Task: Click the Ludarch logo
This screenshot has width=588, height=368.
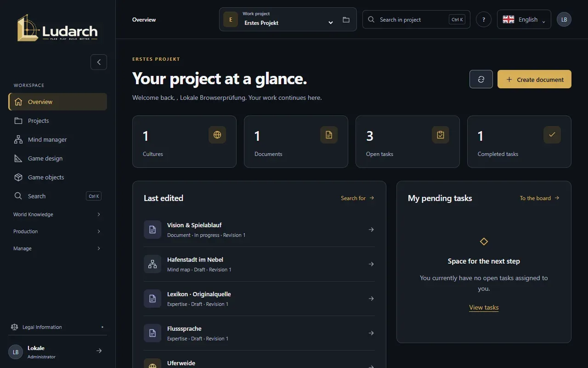Action: pos(57,28)
